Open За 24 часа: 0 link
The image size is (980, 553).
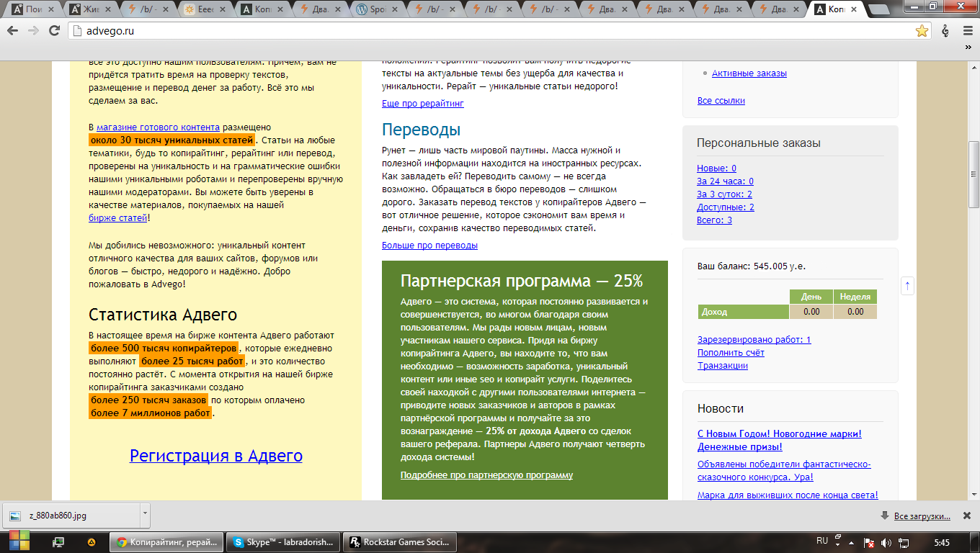tap(725, 181)
